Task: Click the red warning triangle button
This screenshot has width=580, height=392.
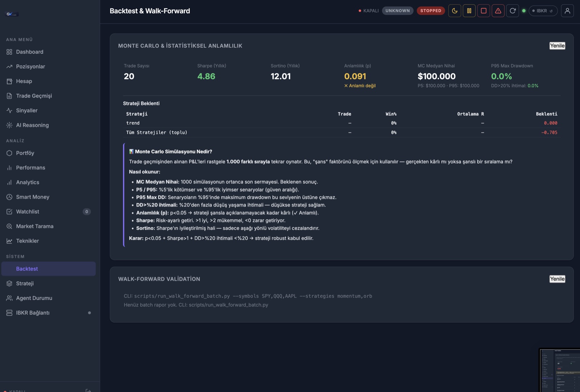Action: pyautogui.click(x=498, y=11)
